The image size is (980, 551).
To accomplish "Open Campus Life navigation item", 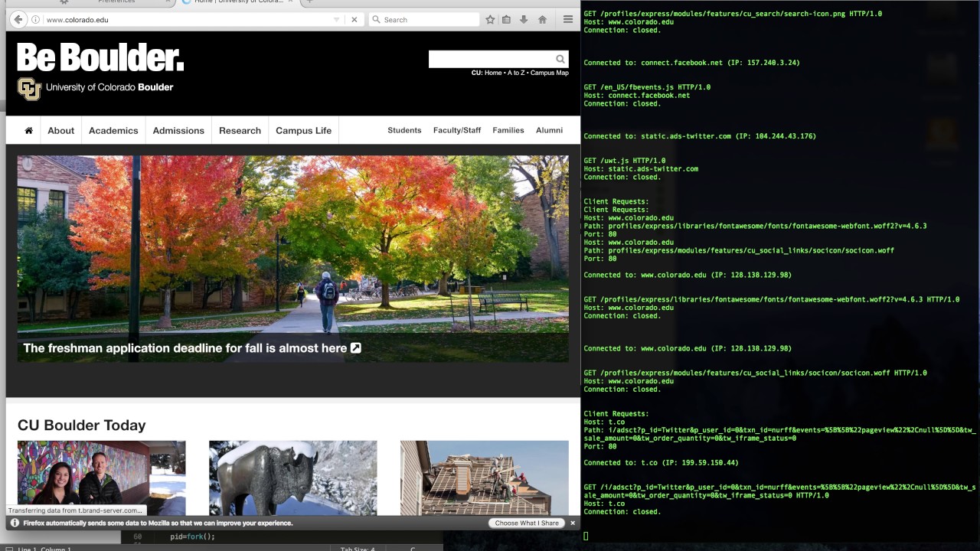I will [x=304, y=130].
